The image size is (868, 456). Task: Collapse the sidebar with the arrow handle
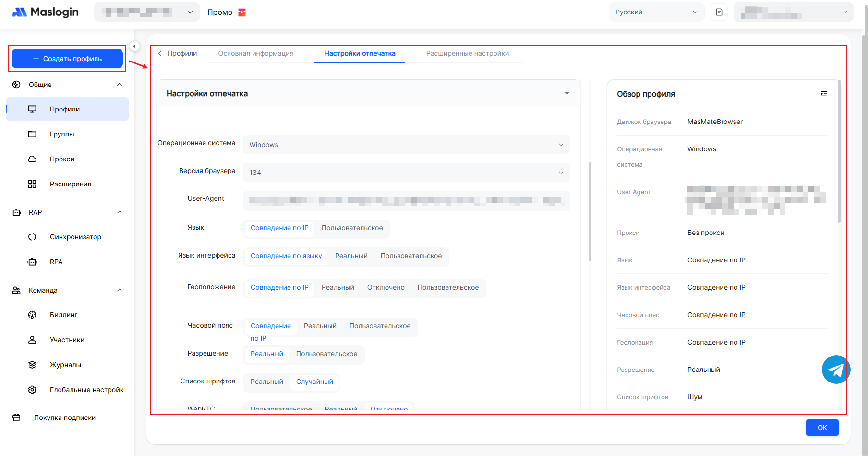click(134, 46)
